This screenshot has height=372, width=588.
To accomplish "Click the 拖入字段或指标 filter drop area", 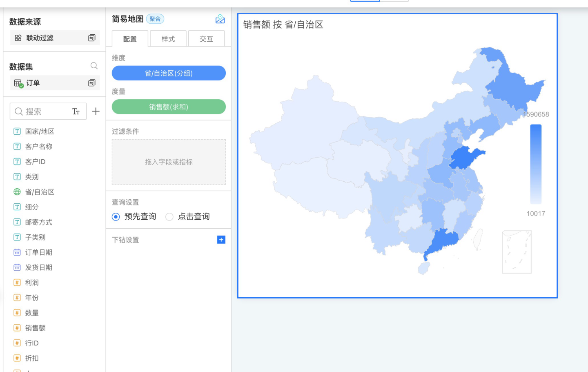I will (x=169, y=162).
